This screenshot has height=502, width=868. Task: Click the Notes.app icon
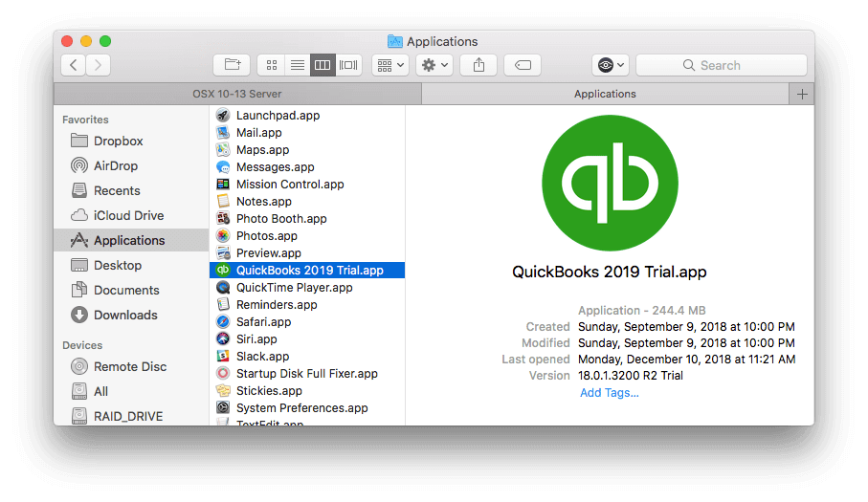click(223, 201)
